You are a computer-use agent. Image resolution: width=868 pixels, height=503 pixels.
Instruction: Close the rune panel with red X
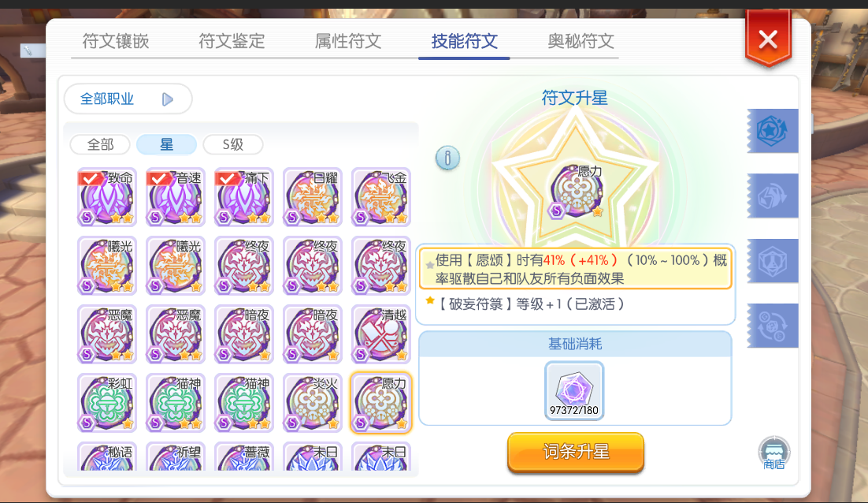click(x=768, y=39)
